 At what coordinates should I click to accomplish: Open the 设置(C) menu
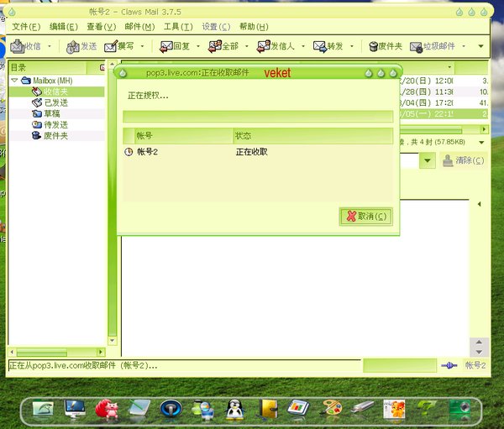pyautogui.click(x=216, y=27)
